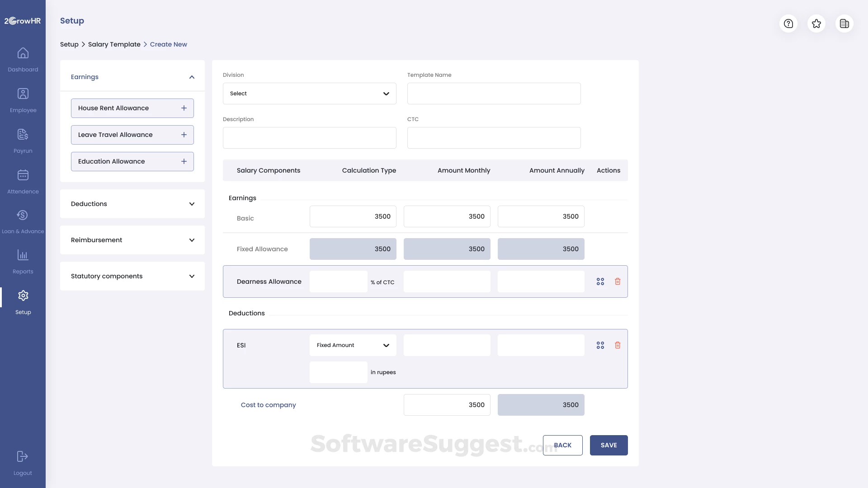Add House Rent Allowance with plus icon
The image size is (868, 488).
pos(184,108)
